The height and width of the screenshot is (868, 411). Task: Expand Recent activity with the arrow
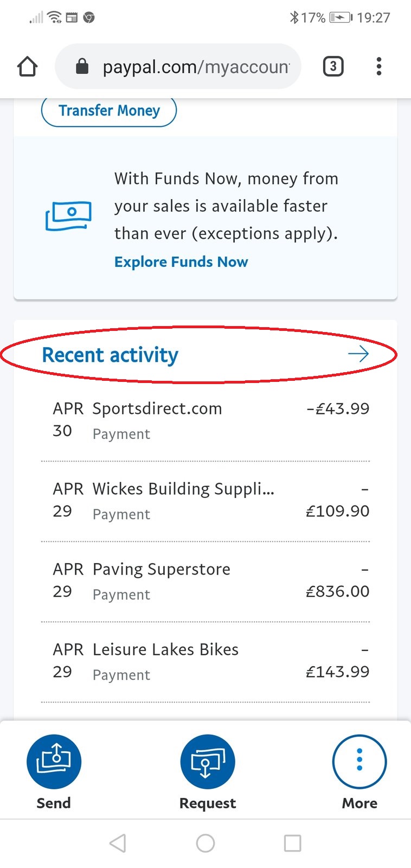[358, 355]
